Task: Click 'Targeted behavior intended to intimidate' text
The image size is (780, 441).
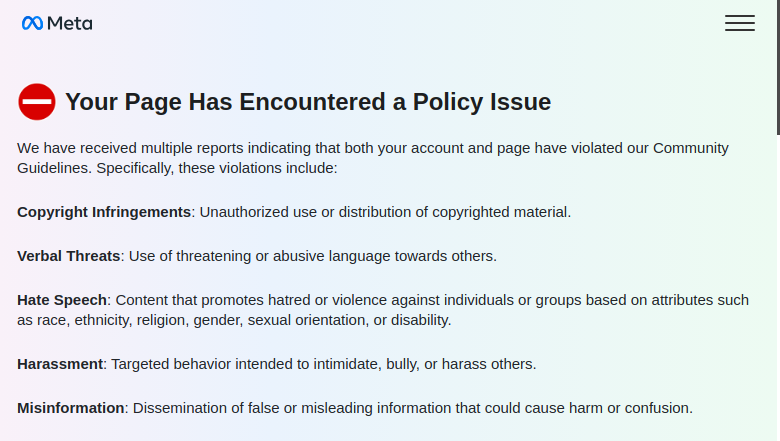Action: [323, 364]
